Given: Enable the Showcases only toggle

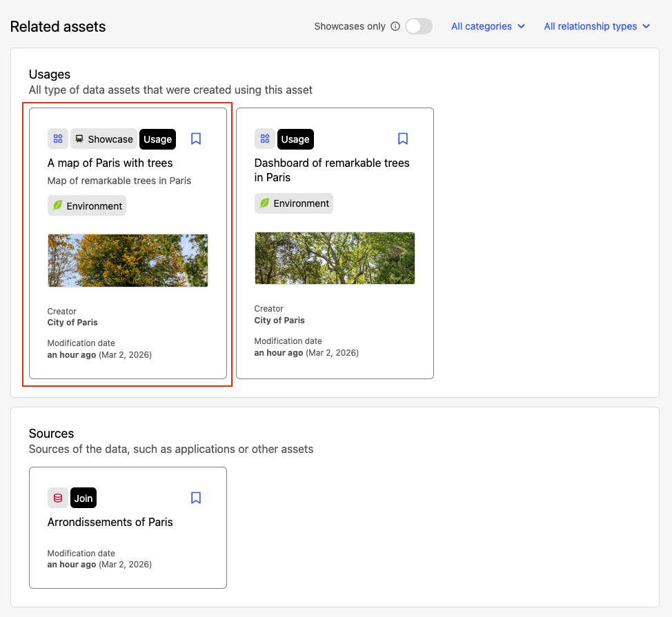Looking at the screenshot, I should 418,26.
